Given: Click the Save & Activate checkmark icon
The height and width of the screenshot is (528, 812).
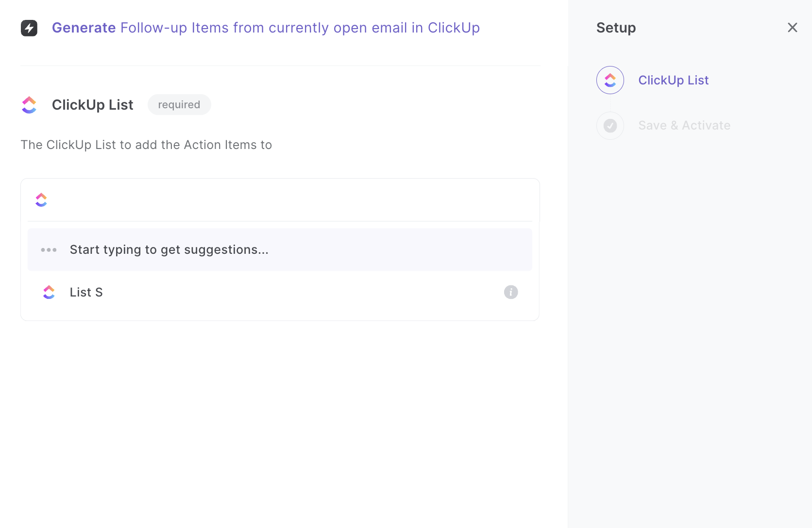Looking at the screenshot, I should pyautogui.click(x=610, y=126).
